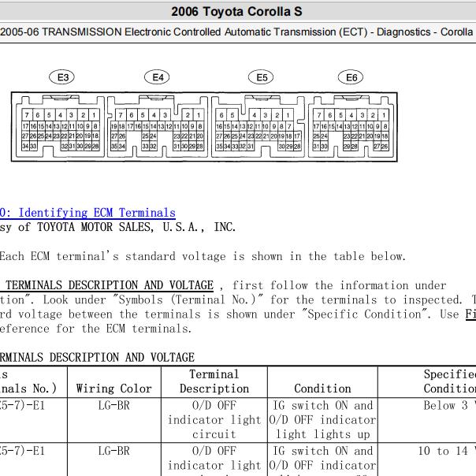Viewport: 476px width, 476px height.
Task: Select the E6 connector label
Action: (x=351, y=77)
